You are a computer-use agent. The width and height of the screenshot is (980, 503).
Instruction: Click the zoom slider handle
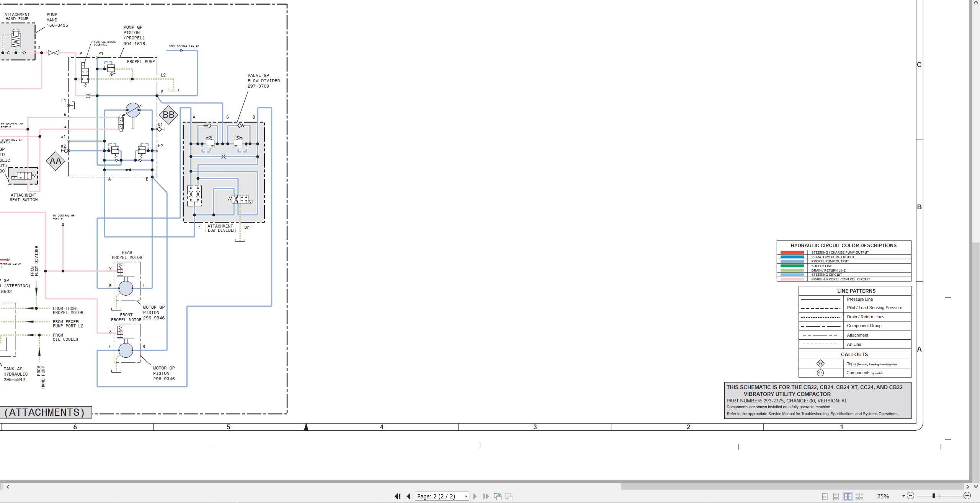click(x=934, y=496)
